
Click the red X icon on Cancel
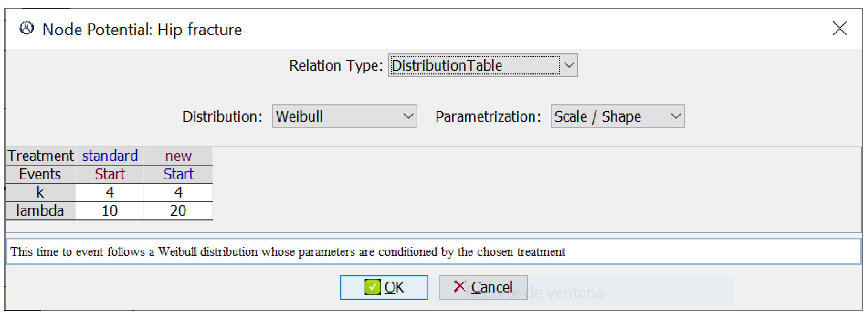point(459,286)
